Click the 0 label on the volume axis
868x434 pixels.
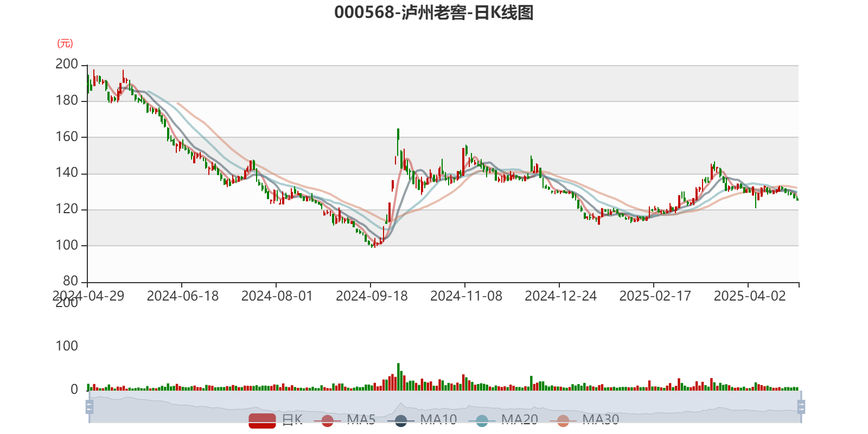click(74, 389)
